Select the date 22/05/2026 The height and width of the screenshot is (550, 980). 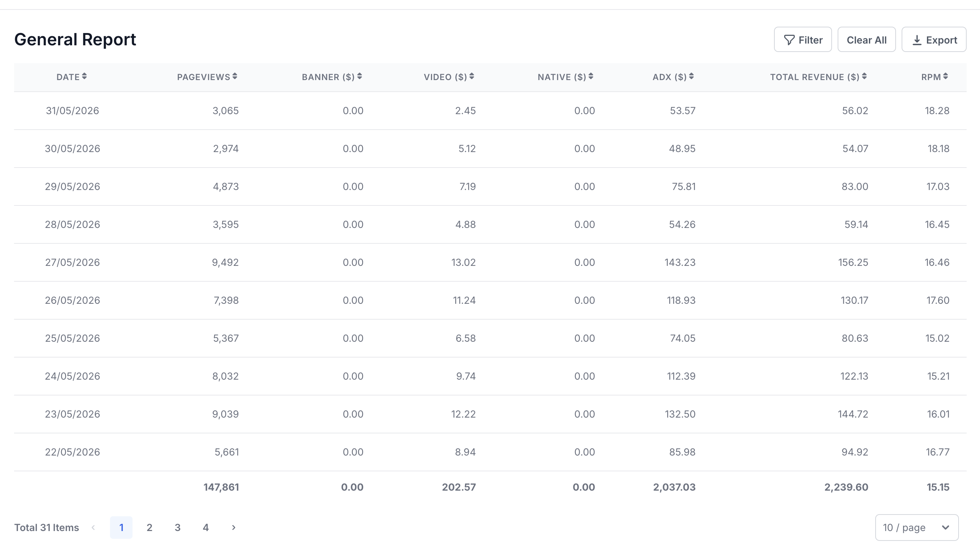pyautogui.click(x=72, y=452)
